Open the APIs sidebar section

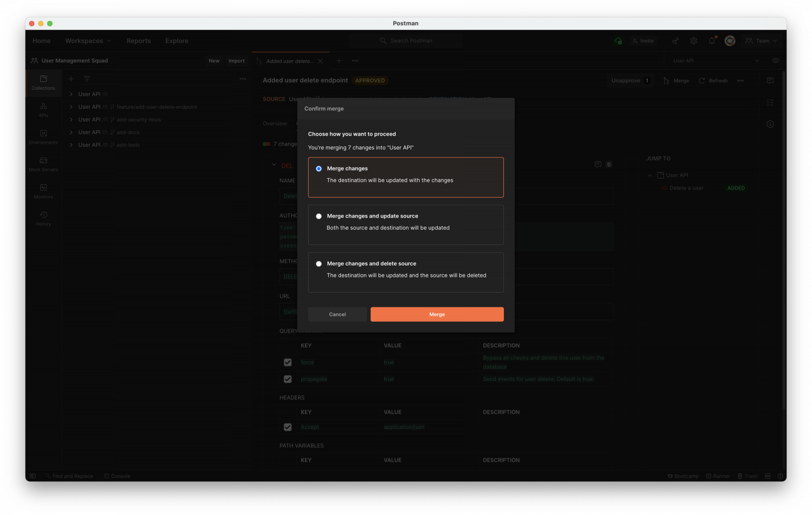coord(43,110)
